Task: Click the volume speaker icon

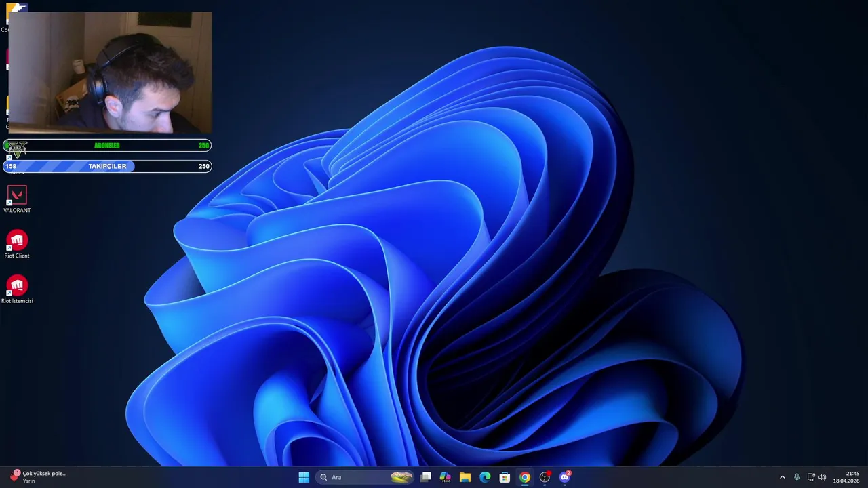Action: (823, 477)
